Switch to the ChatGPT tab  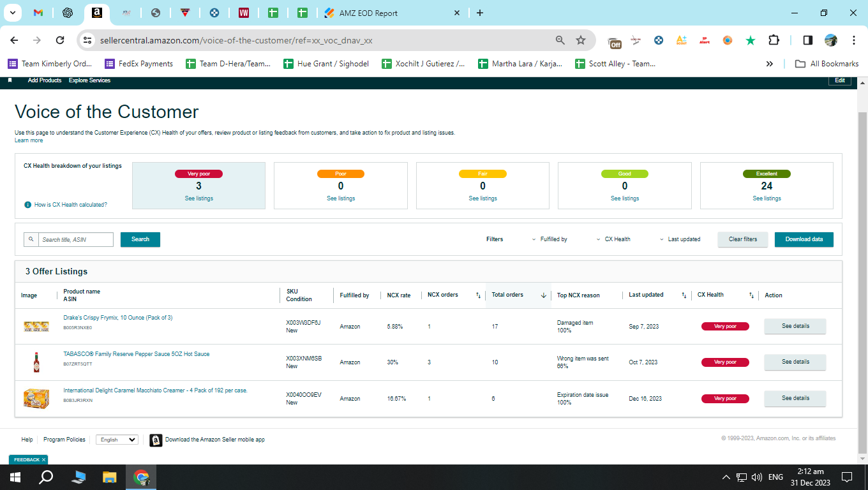click(68, 13)
